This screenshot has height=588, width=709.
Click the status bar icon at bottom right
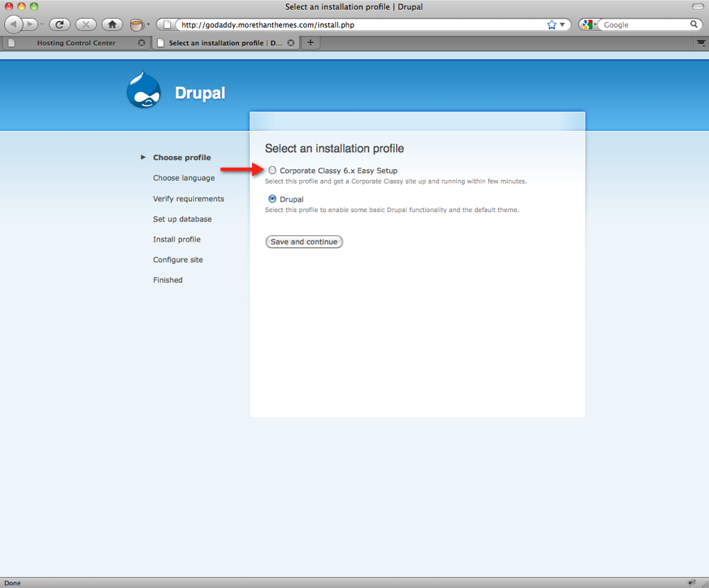point(692,582)
